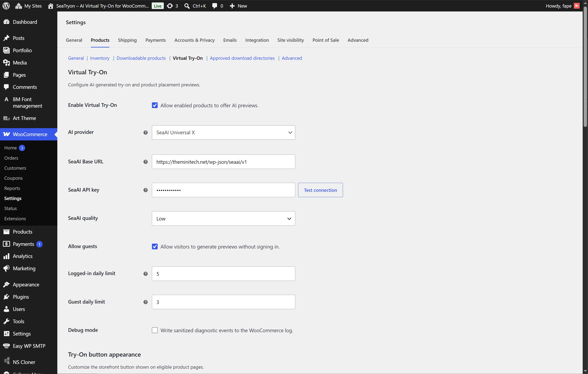Show help tip for AI provider
Viewport: 588px width, 374px height.
146,133
